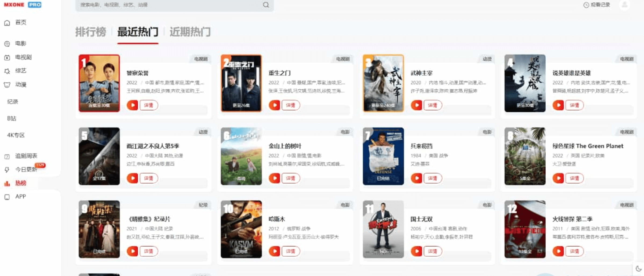Play 兵来将挡 with its play button
Screen dimensions: 644x276
pos(416,178)
